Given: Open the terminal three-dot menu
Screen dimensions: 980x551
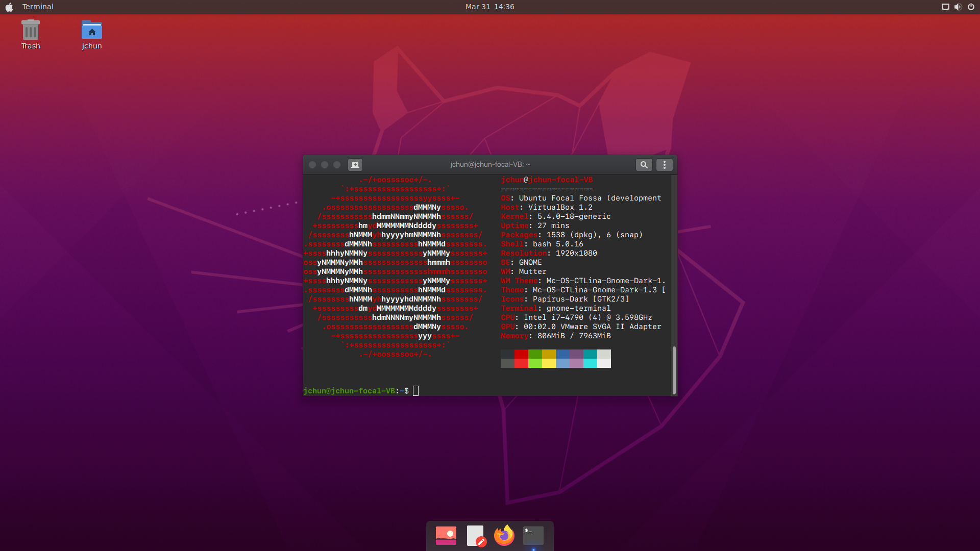Looking at the screenshot, I should pyautogui.click(x=664, y=165).
